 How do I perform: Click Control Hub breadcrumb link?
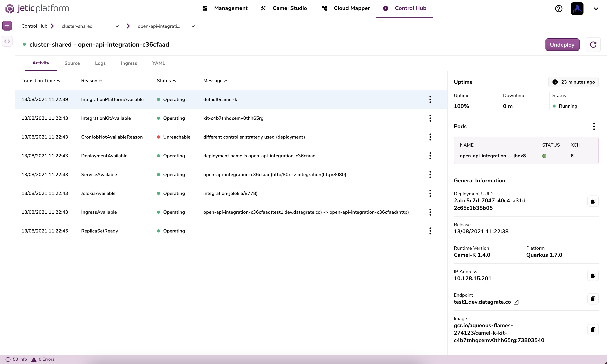pos(34,26)
